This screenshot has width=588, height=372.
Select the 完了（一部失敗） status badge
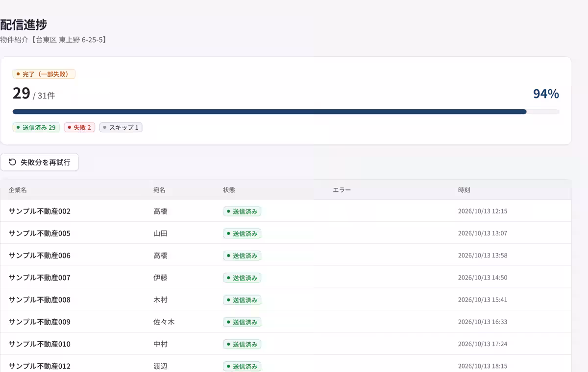coord(44,74)
